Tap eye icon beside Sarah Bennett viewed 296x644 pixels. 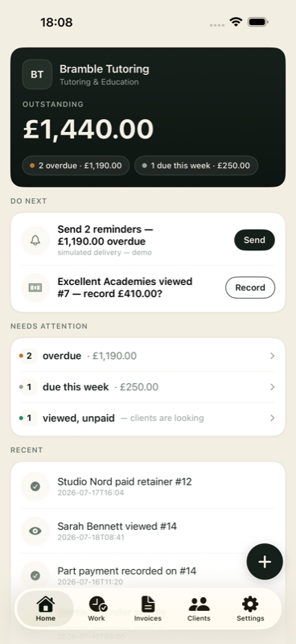click(x=35, y=531)
